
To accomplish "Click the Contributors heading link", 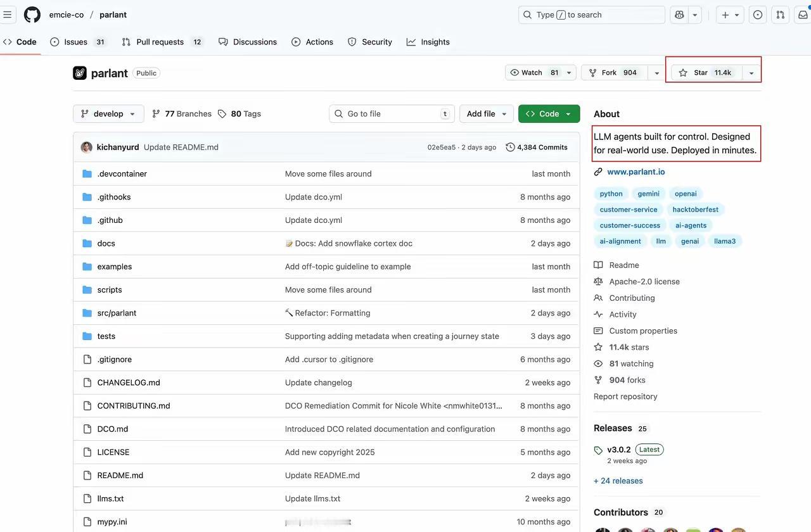I will (x=621, y=512).
